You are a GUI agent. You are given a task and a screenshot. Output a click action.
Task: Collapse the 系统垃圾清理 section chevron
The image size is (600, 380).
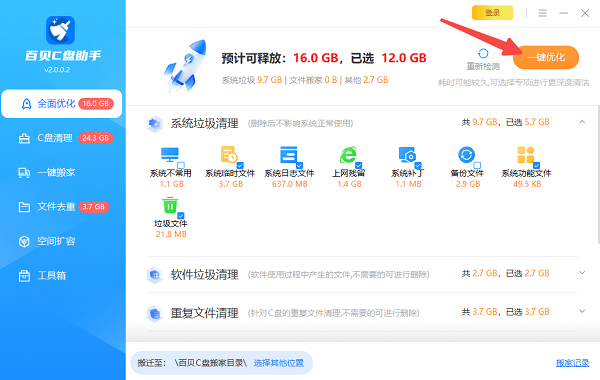582,122
